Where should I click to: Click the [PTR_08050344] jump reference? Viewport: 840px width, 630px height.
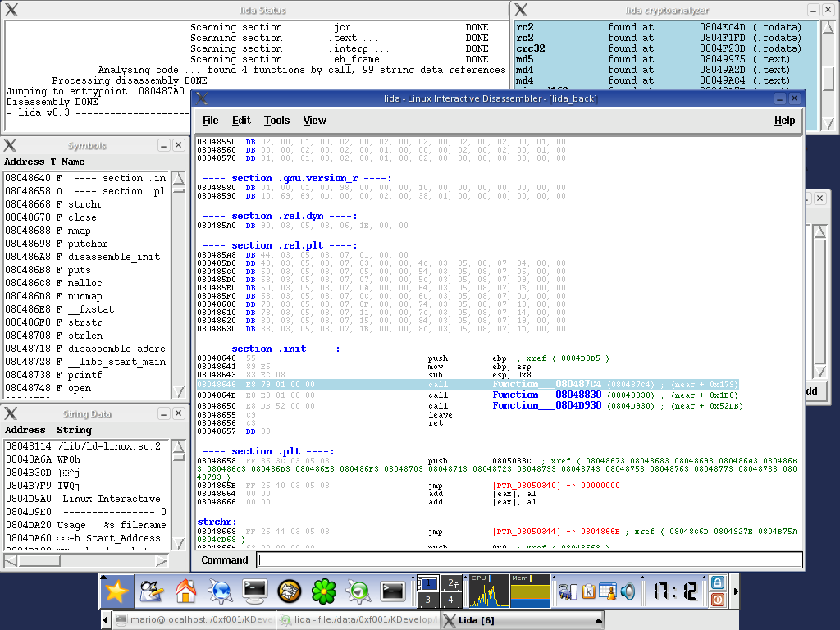527,532
